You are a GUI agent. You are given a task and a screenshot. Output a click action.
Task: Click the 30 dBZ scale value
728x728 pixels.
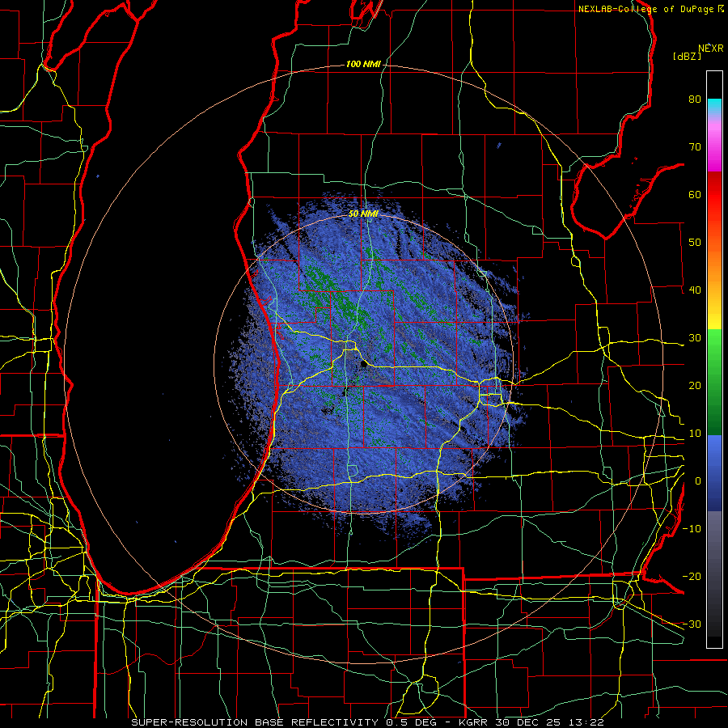(x=695, y=337)
